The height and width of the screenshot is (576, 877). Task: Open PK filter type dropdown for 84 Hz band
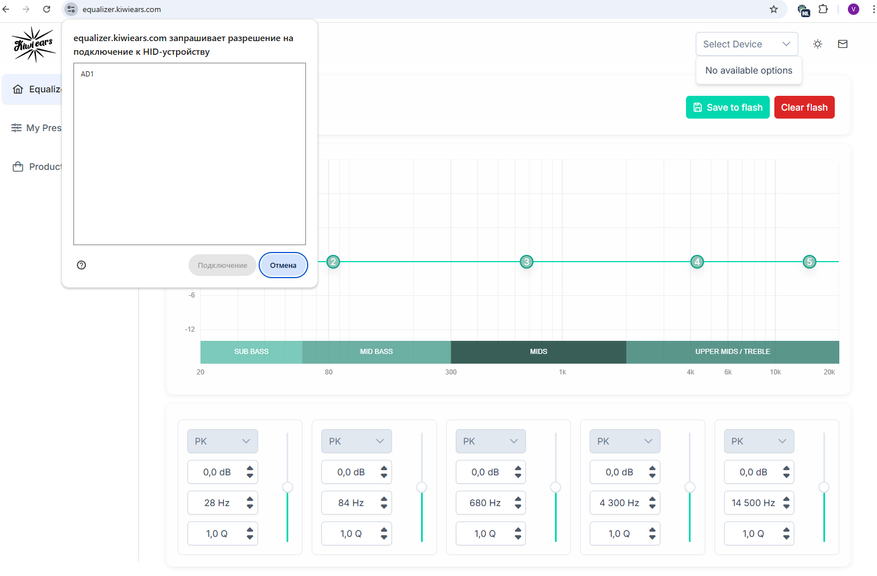click(356, 441)
